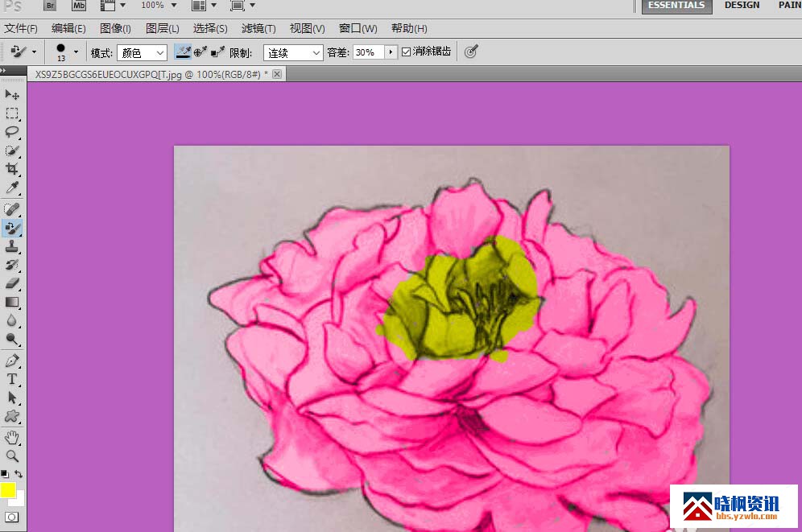The image size is (802, 532).
Task: Open the yellow foreground color swatch
Action: pos(8,490)
